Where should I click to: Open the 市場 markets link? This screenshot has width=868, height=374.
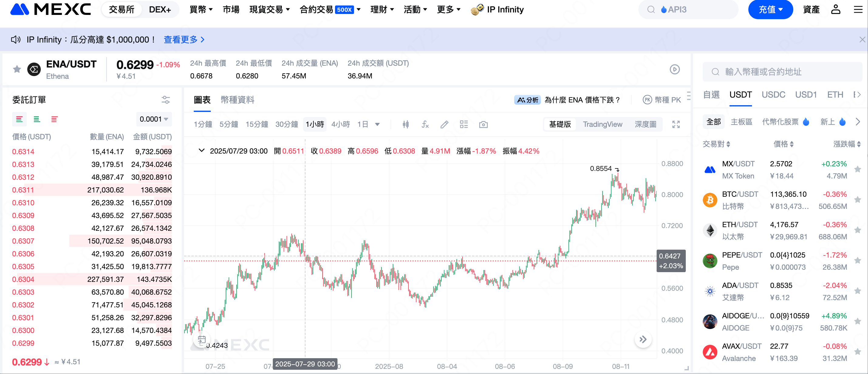click(x=231, y=9)
